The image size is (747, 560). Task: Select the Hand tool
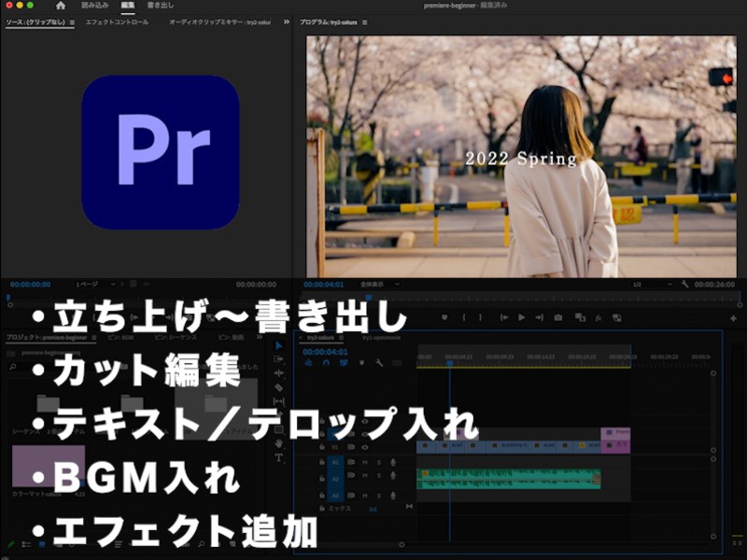278,443
